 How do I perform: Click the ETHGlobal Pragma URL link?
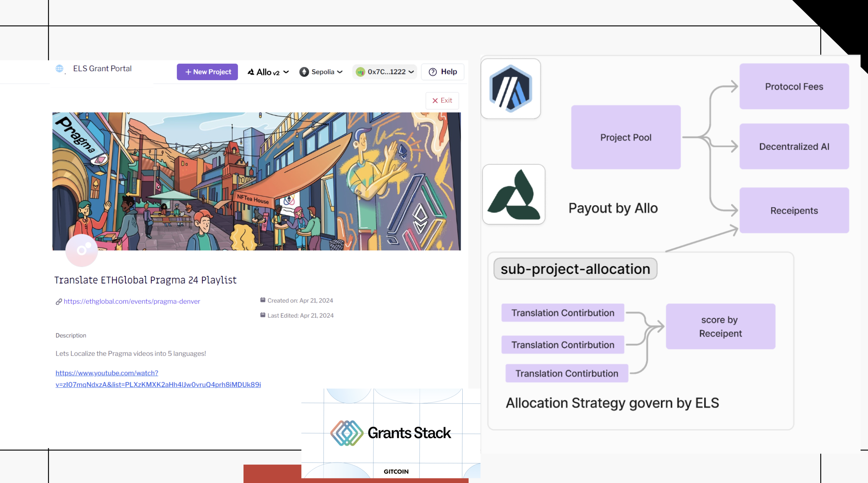[x=131, y=300]
